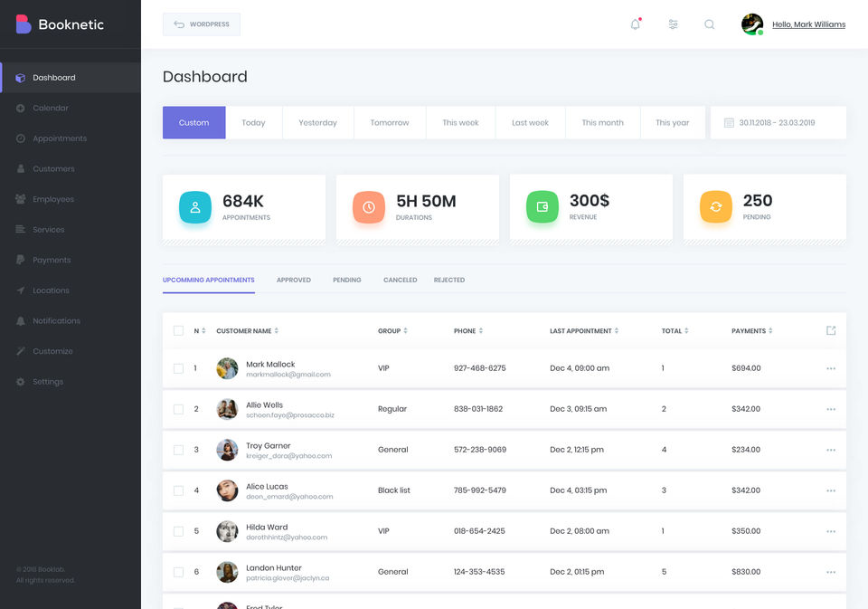Viewport: 868px width, 609px height.
Task: Open the date range picker 30.11.2018 - 23.03.2019
Action: (x=778, y=122)
